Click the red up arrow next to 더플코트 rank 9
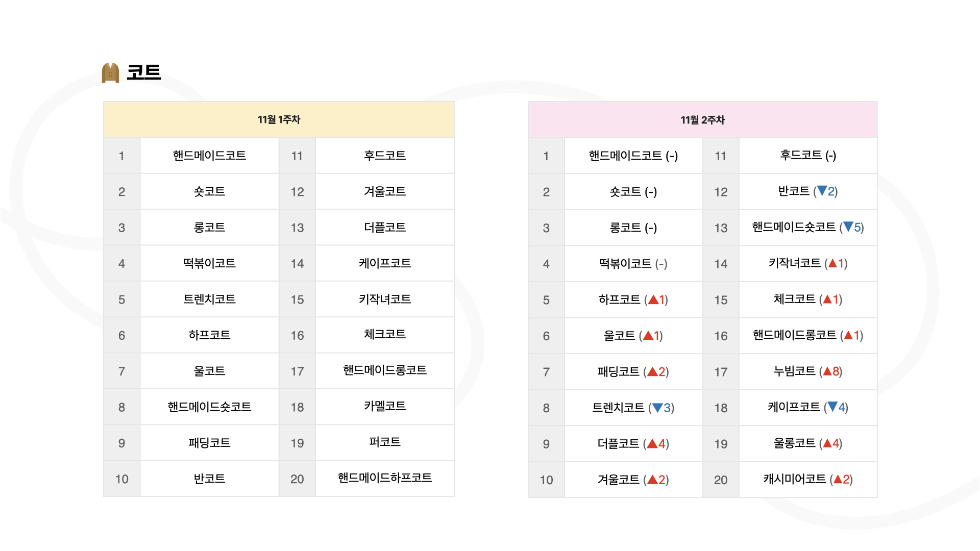The width and height of the screenshot is (980, 551). point(652,443)
